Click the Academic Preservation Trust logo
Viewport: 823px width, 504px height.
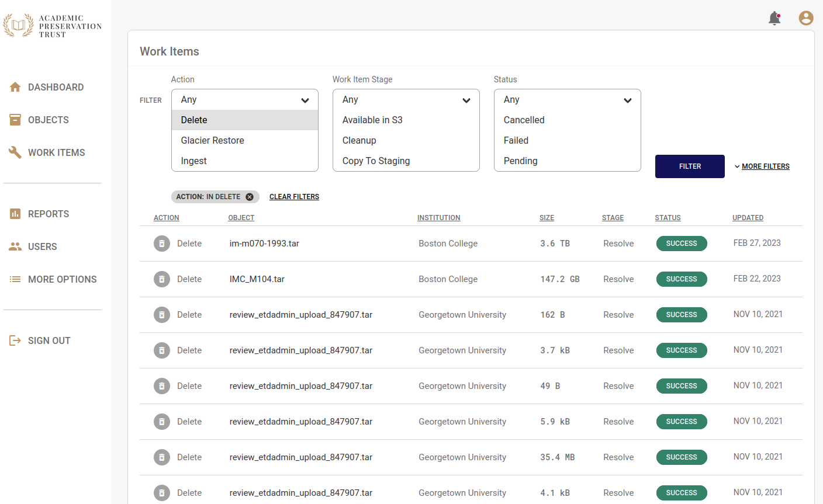click(52, 26)
